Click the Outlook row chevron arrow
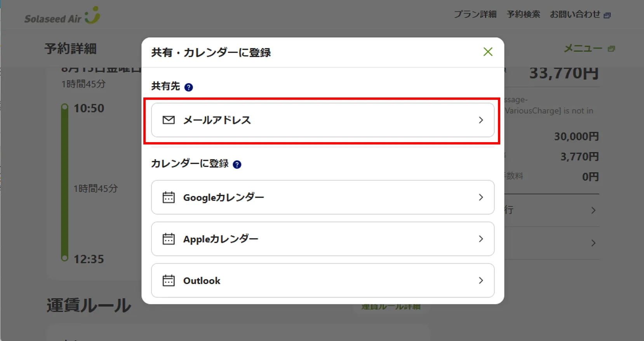 coord(481,280)
